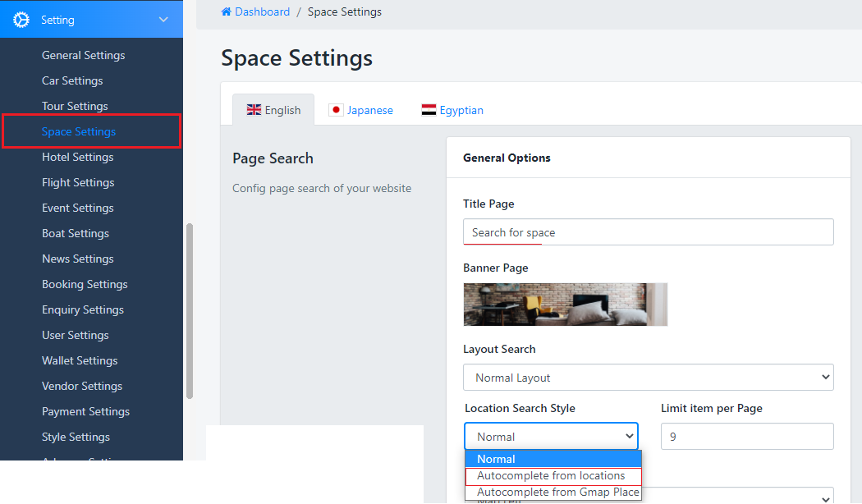Open the Dashboard breadcrumb link
The image size is (862, 504).
262,11
